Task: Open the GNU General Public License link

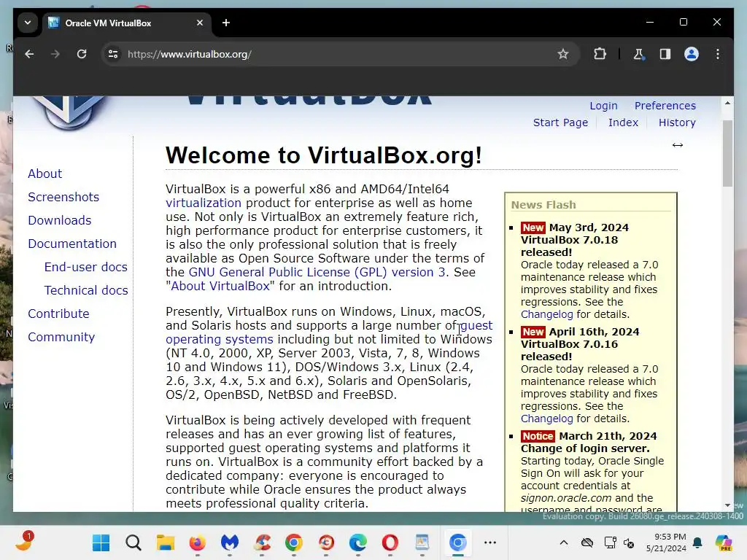Action: coord(317,273)
